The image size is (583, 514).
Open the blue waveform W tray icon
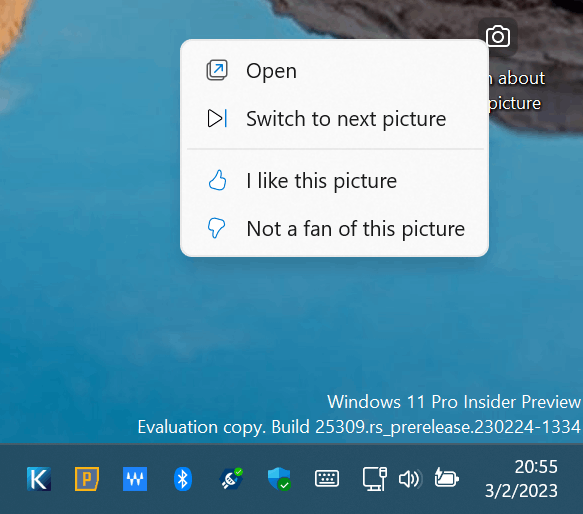click(135, 479)
